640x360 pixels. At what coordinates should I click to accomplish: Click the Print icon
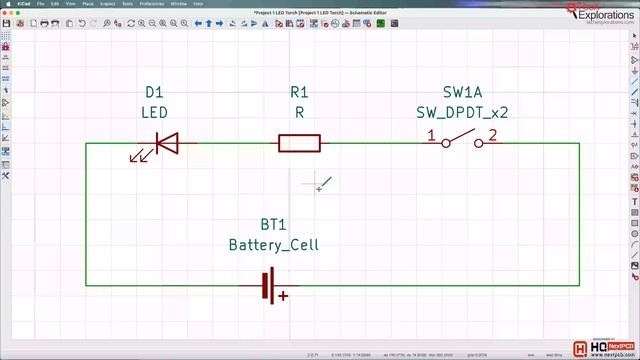pos(44,24)
